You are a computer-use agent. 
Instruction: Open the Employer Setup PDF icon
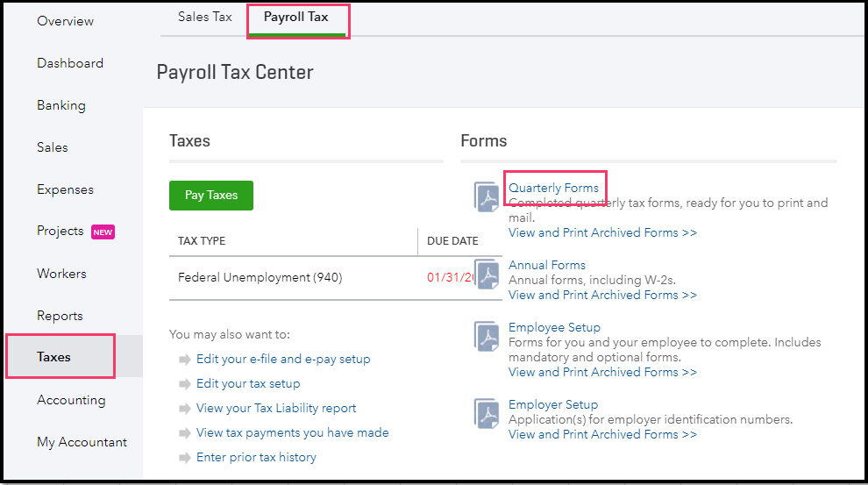[487, 413]
